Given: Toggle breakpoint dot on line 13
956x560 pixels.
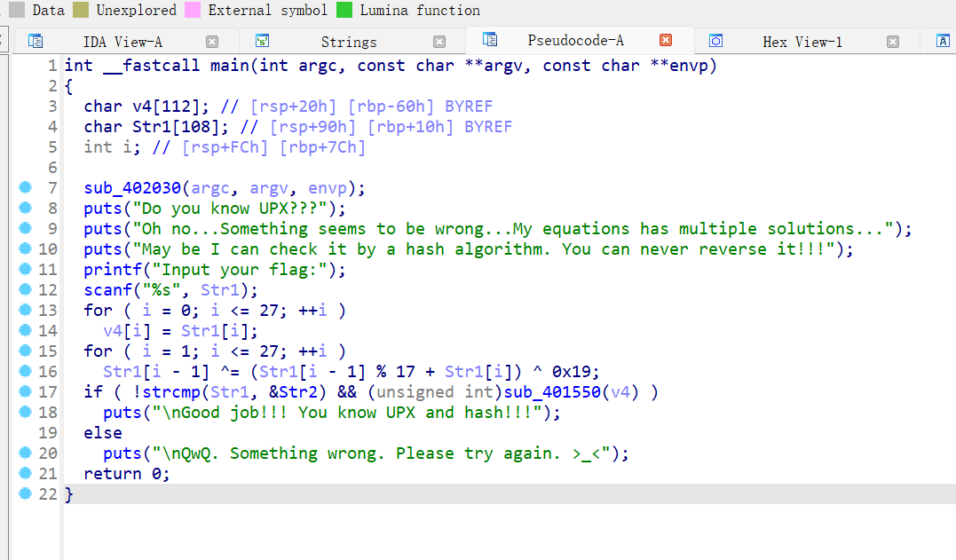Looking at the screenshot, I should point(25,310).
